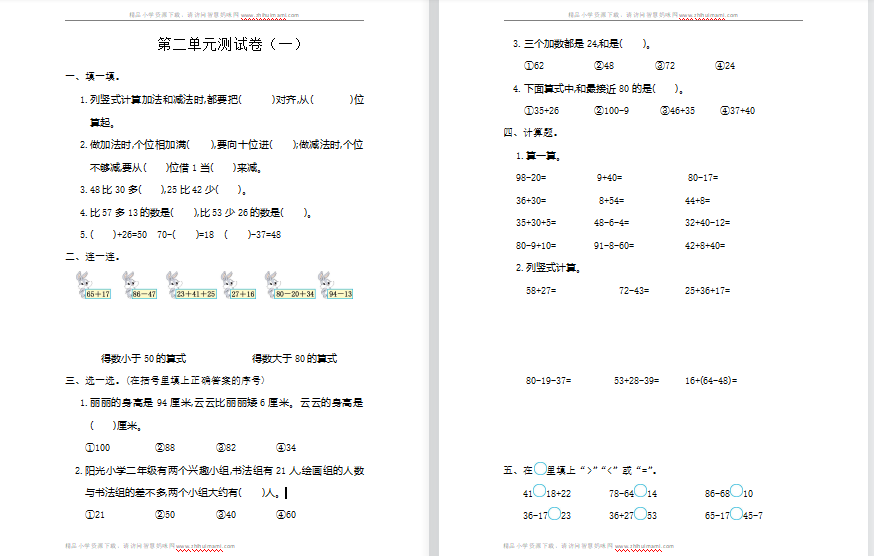
Task: Select the rabbit card labeled 86−47
Action: coord(139,285)
